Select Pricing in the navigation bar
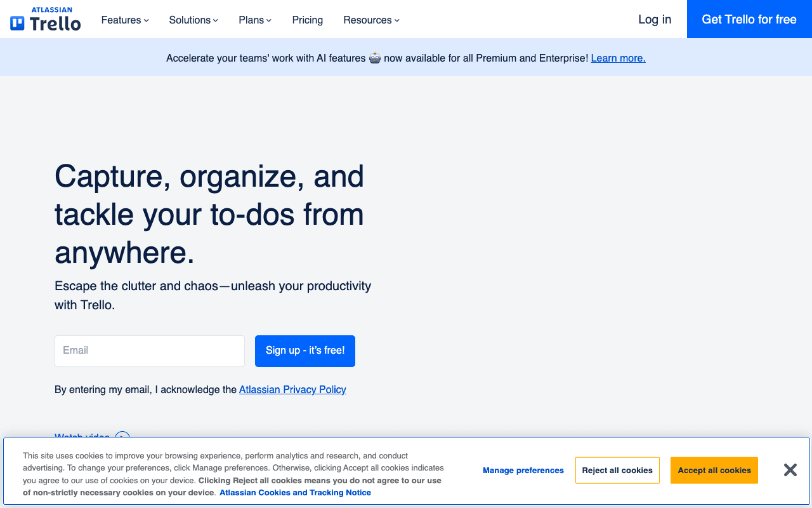 click(307, 20)
